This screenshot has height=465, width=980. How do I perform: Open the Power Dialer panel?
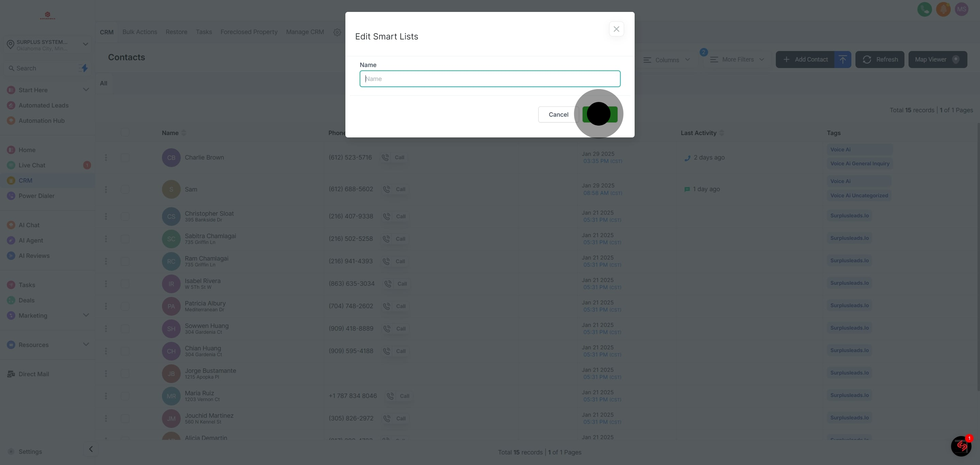(x=36, y=196)
